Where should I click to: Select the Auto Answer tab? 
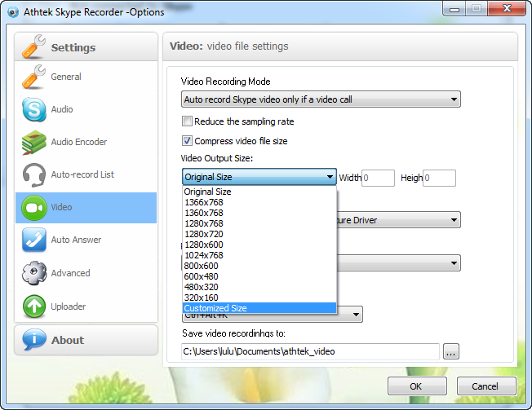[x=86, y=240]
